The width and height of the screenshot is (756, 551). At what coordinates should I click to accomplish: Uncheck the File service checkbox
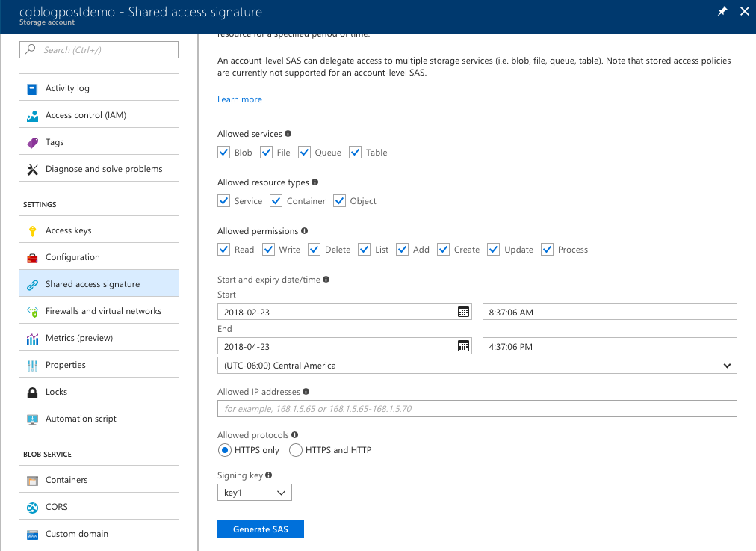266,153
